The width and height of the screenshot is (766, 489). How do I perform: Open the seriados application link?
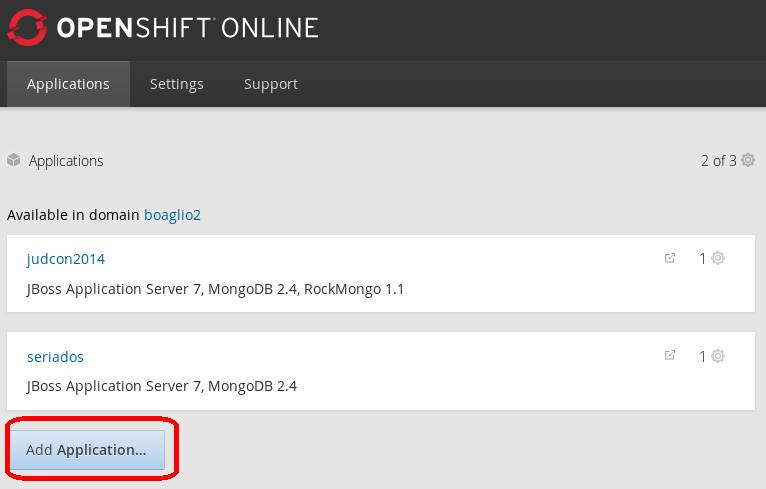tap(55, 357)
